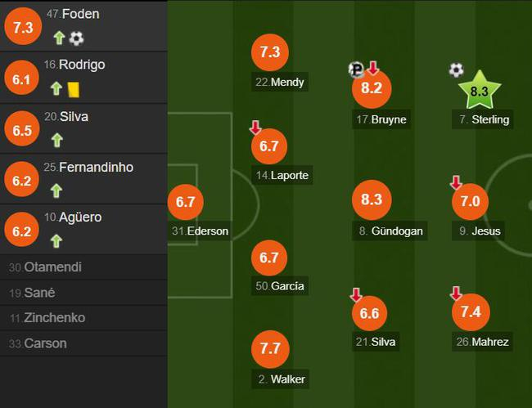Click Rodrigo's yellow card icon

pyautogui.click(x=74, y=88)
